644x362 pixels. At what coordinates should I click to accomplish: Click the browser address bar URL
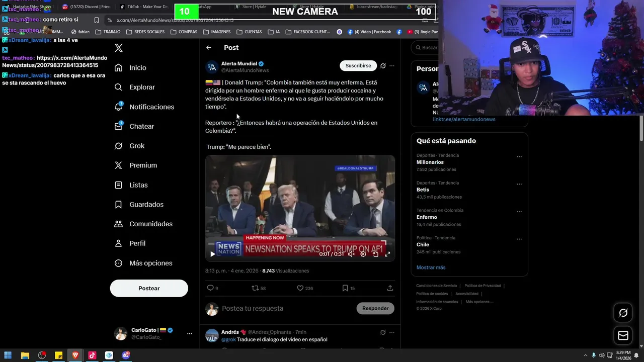coord(175,20)
